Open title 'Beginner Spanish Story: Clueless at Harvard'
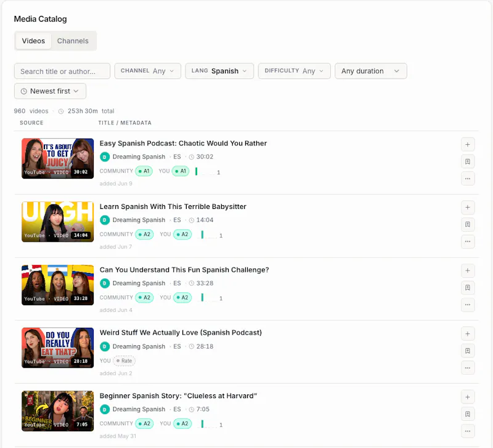This screenshot has width=493, height=448. (178, 396)
